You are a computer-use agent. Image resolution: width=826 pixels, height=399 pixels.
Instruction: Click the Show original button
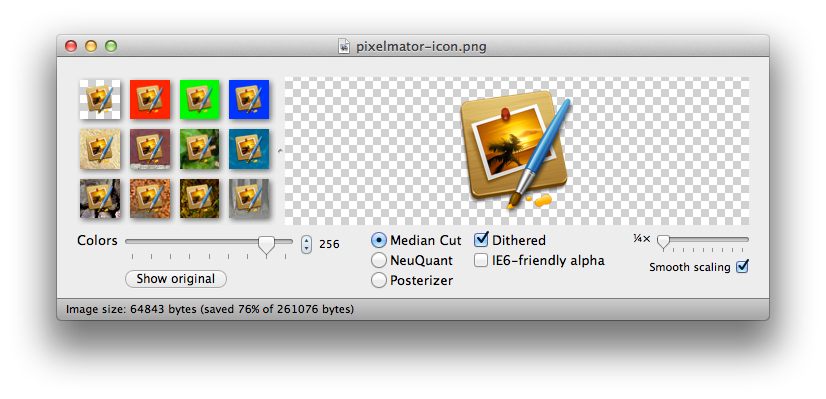176,279
